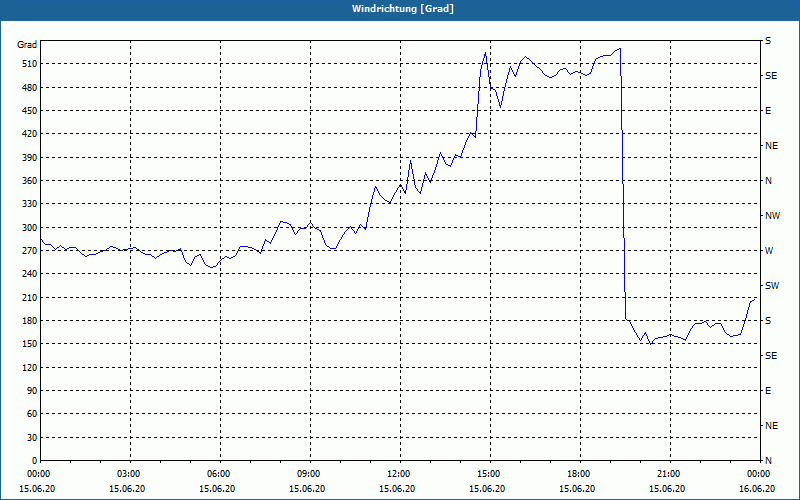Click the 15.06.20 date under 12:00
Image resolution: width=800 pixels, height=500 pixels.
pos(397,489)
